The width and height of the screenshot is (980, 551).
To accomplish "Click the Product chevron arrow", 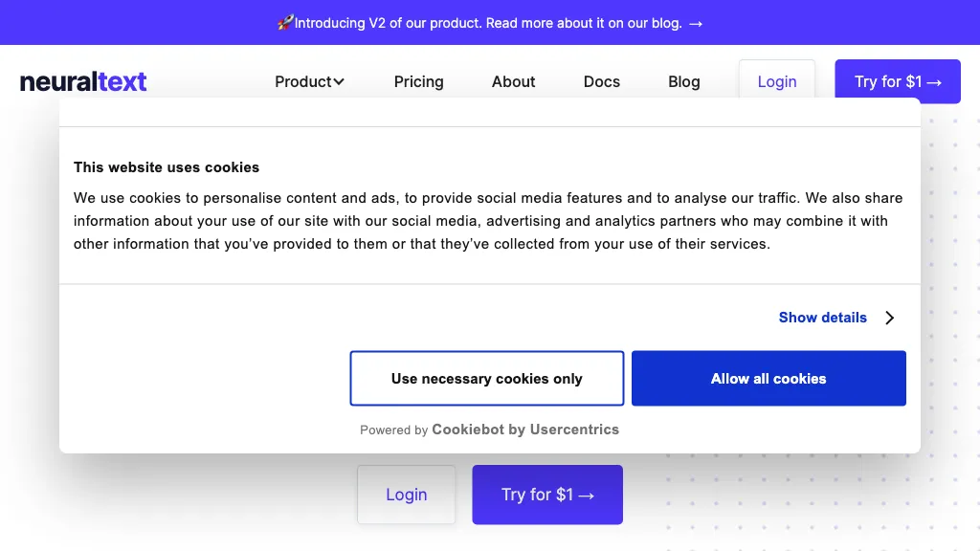I will click(x=340, y=81).
